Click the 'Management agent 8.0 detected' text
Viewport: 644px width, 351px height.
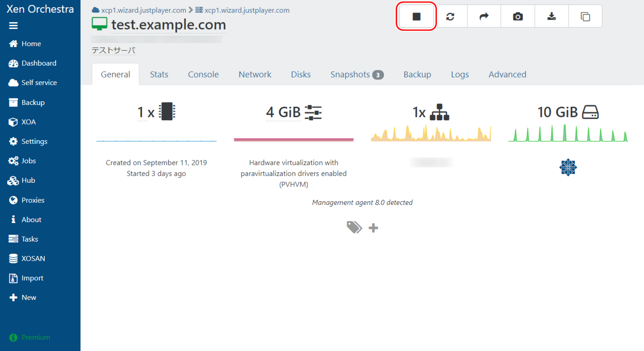pyautogui.click(x=362, y=202)
